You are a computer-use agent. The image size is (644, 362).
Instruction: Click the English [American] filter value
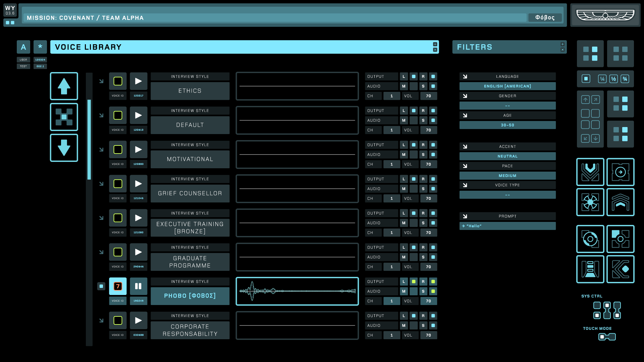coord(507,86)
